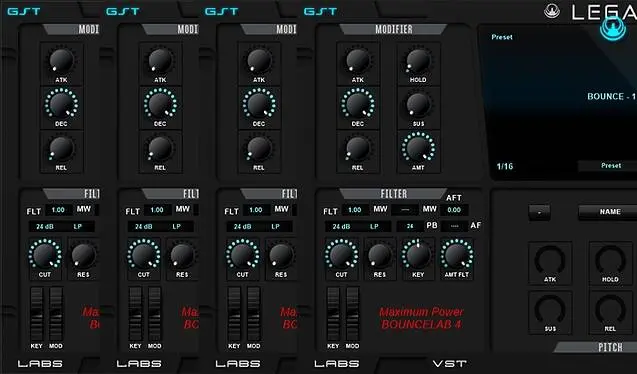Image resolution: width=637 pixels, height=374 pixels.
Task: Click KEY fader in first GST panel
Action: 37,314
